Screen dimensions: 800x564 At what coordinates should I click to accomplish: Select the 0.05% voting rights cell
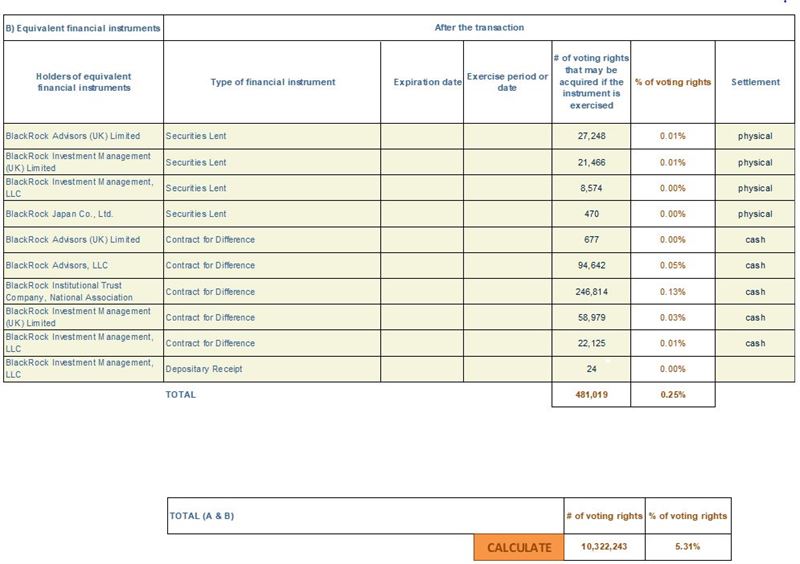coord(673,265)
